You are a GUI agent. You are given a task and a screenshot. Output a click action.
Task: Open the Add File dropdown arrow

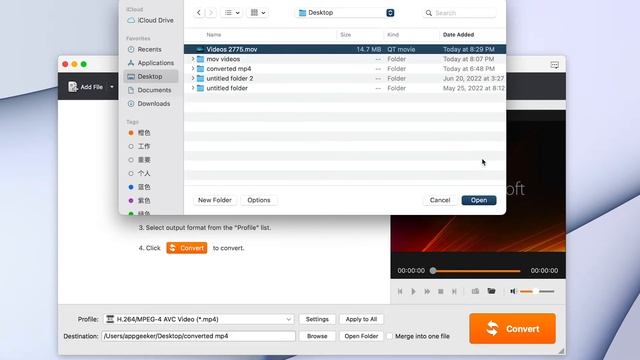point(112,87)
